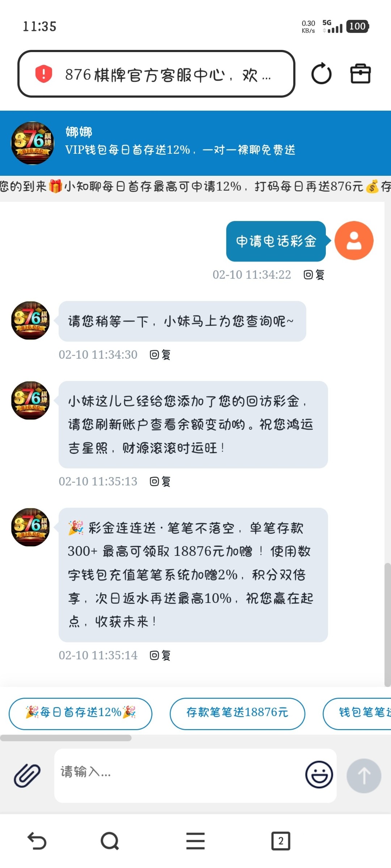Click 回复 under the 11:34:30 message

coord(160,354)
